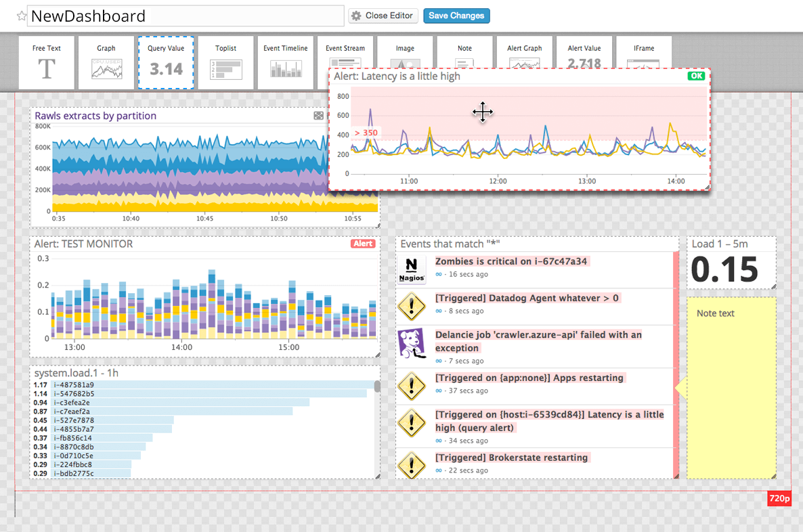Click the Save Changes button
Screen dimensions: 803x532
[x=456, y=16]
